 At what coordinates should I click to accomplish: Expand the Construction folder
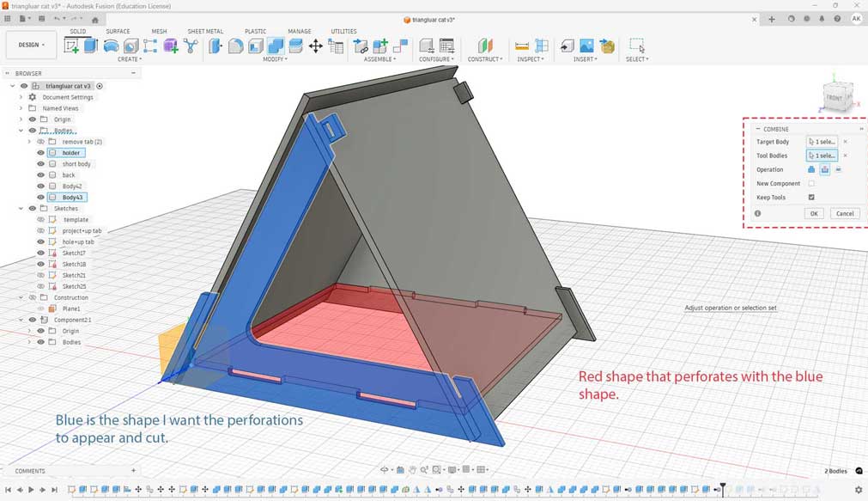pos(21,296)
